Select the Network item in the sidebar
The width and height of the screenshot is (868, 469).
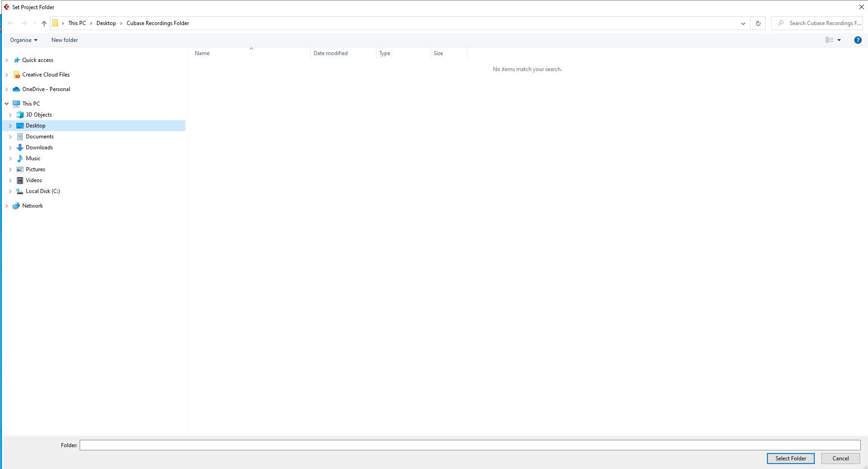tap(32, 205)
